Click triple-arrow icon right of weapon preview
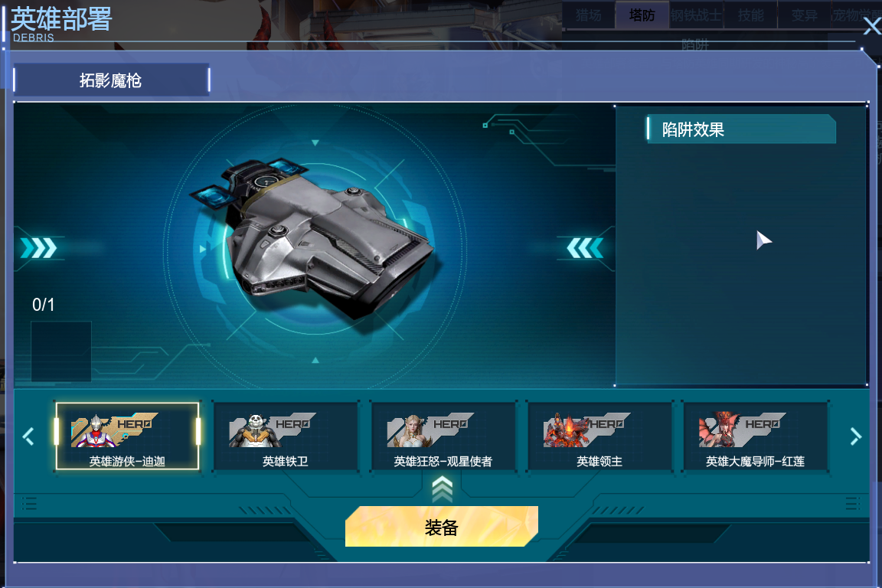Image resolution: width=882 pixels, height=588 pixels. [585, 248]
